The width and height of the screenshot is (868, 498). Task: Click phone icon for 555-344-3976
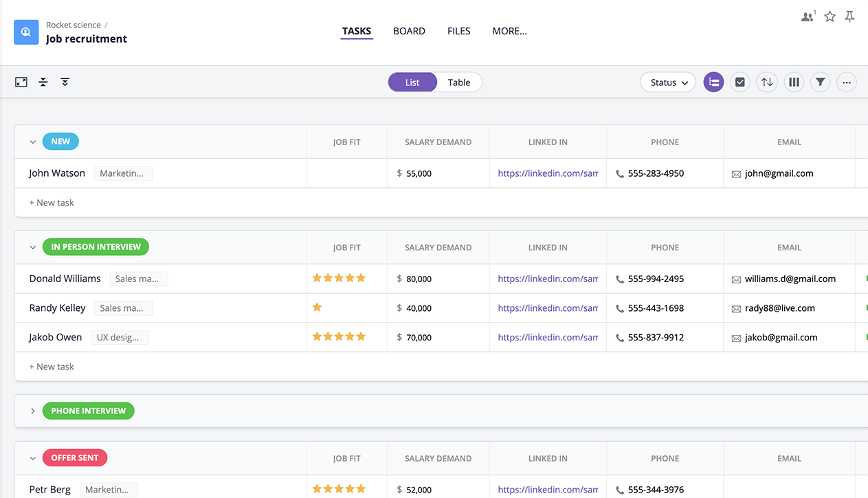pyautogui.click(x=620, y=490)
